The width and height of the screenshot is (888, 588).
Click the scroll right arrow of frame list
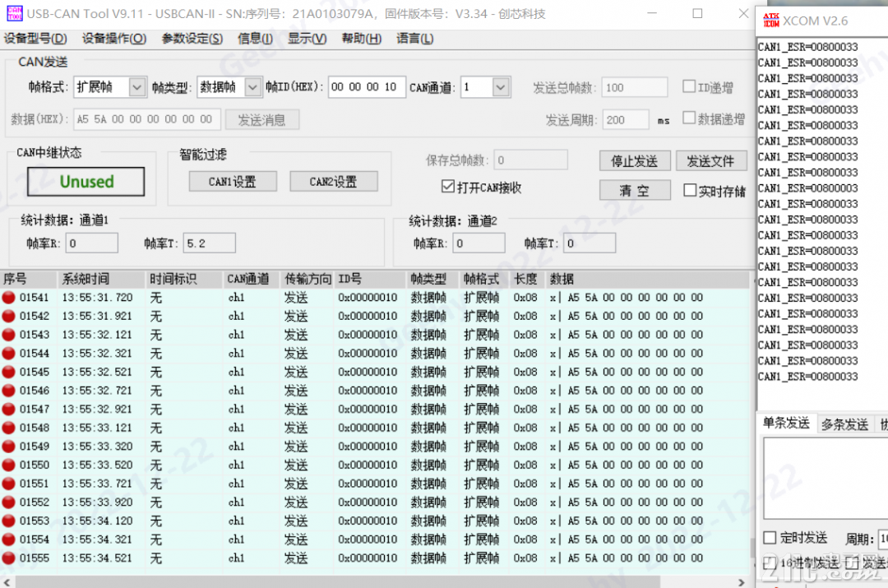742,581
